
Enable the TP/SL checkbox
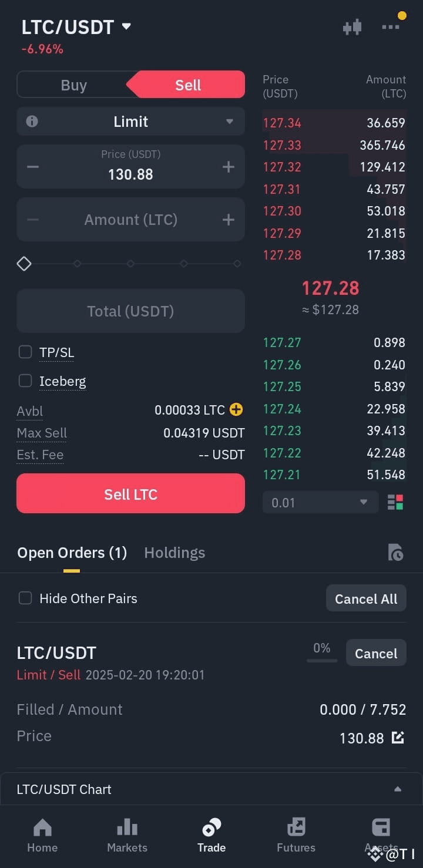[25, 352]
